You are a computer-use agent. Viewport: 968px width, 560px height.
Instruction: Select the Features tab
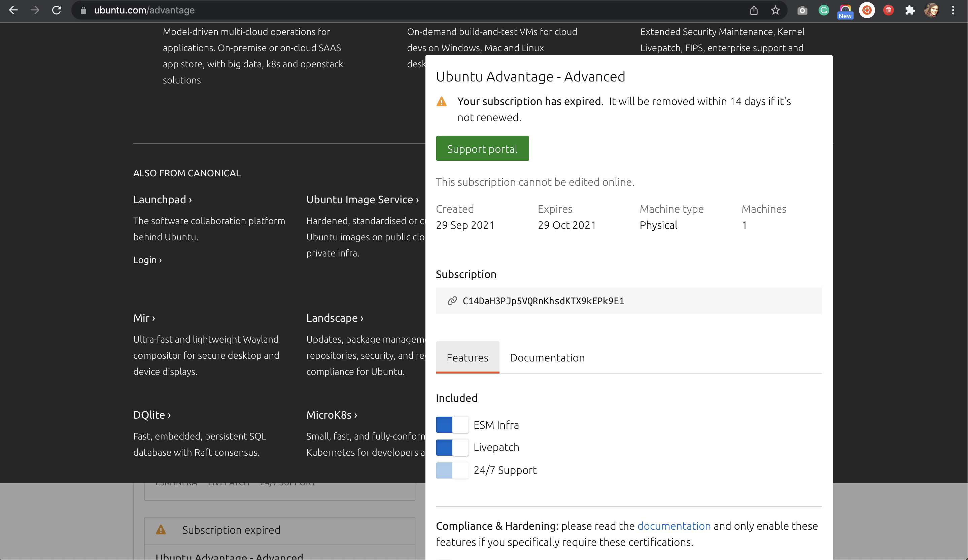tap(467, 358)
